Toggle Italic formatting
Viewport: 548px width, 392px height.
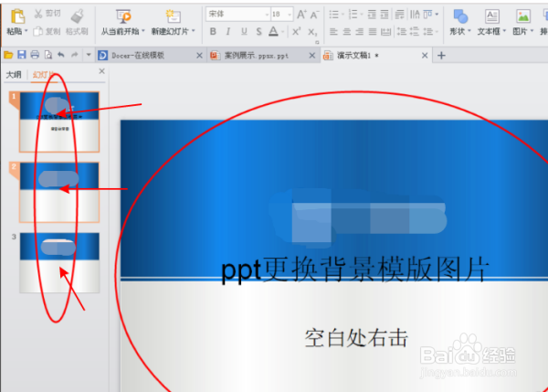point(228,31)
